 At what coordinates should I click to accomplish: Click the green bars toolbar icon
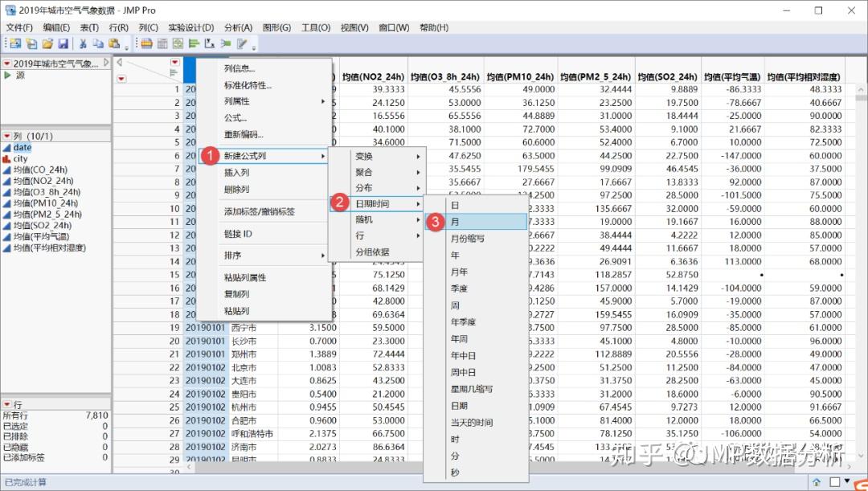click(x=193, y=44)
